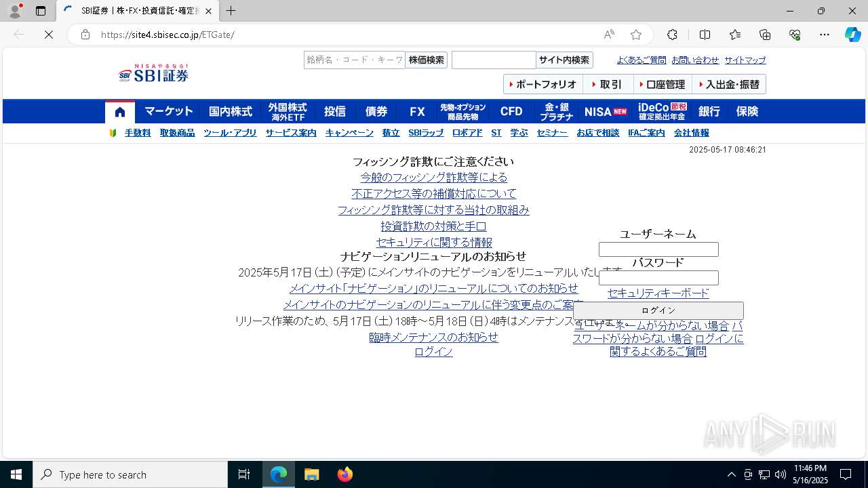Open the よくあるご質問 header link

point(642,60)
